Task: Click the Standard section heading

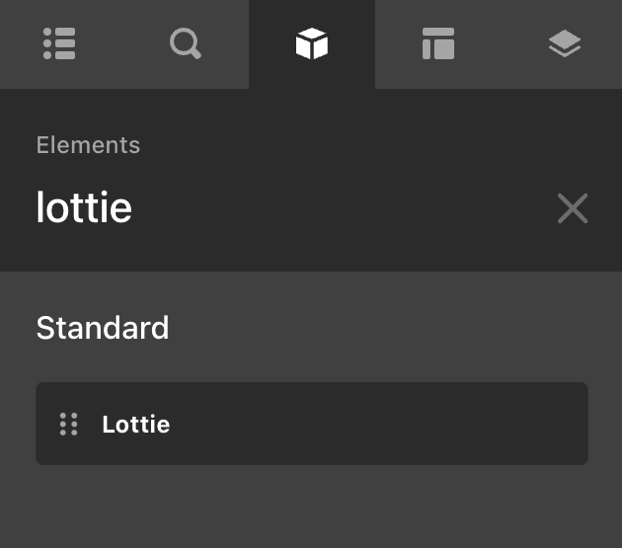Action: point(103,328)
